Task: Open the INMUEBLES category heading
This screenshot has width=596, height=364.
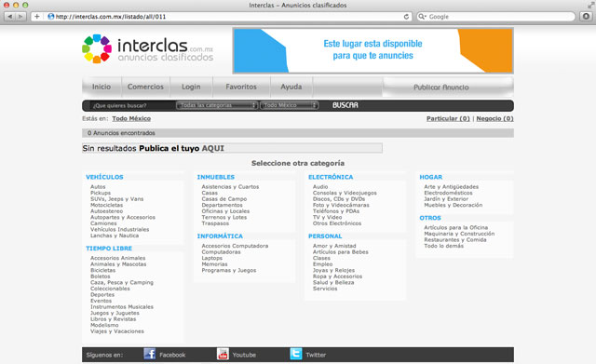Action: pos(216,177)
